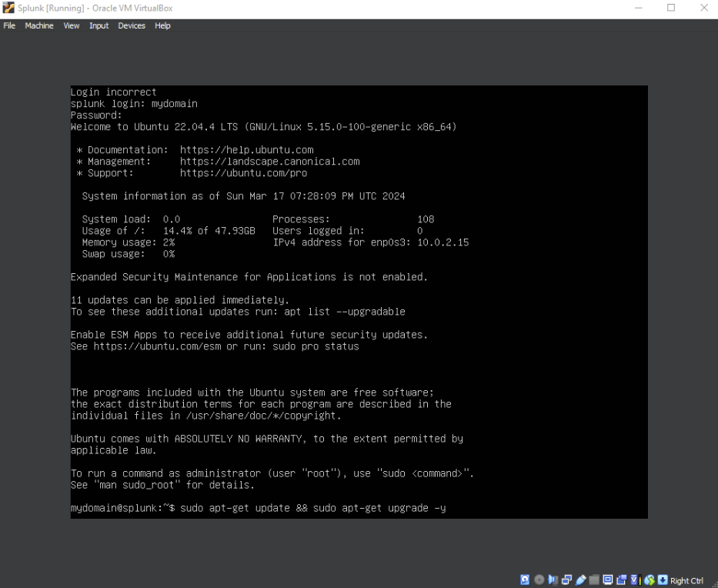The image size is (718, 588).
Task: Click the optical drives status icon
Action: point(539,580)
